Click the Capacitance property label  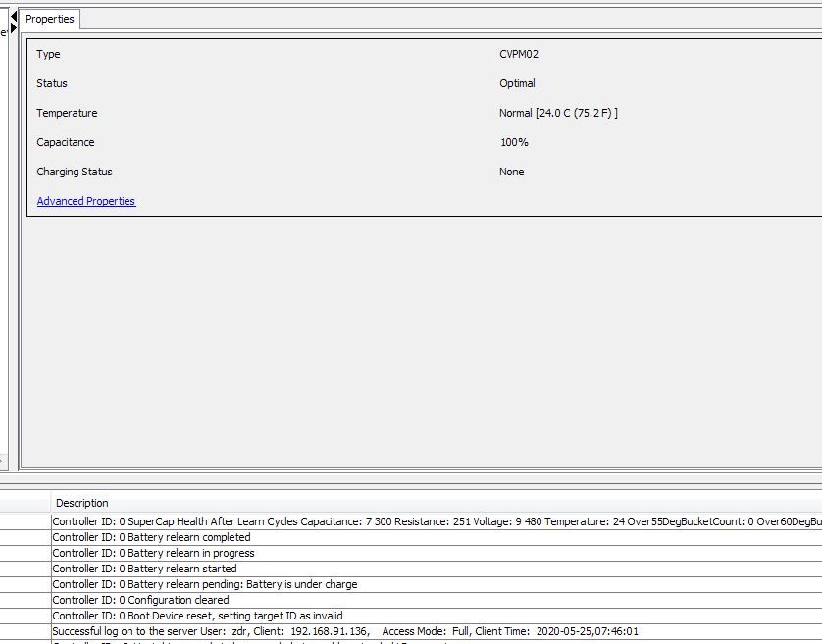pos(66,142)
